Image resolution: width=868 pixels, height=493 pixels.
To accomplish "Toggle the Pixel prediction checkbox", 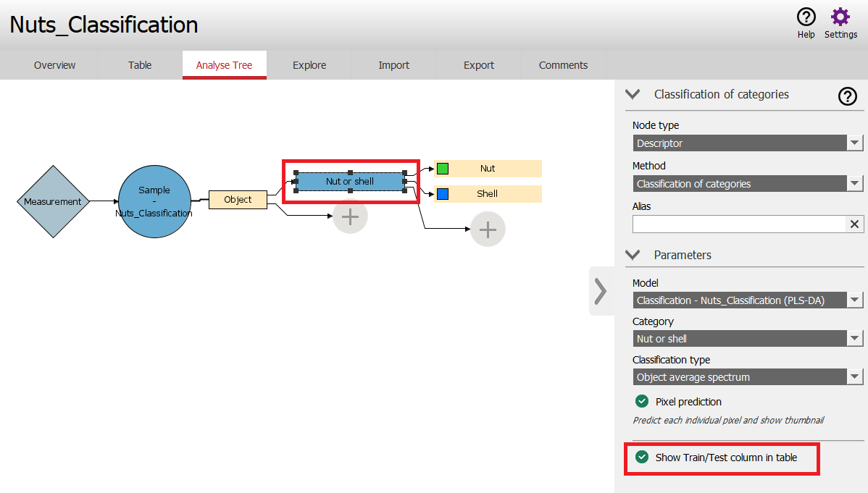I will pos(641,402).
